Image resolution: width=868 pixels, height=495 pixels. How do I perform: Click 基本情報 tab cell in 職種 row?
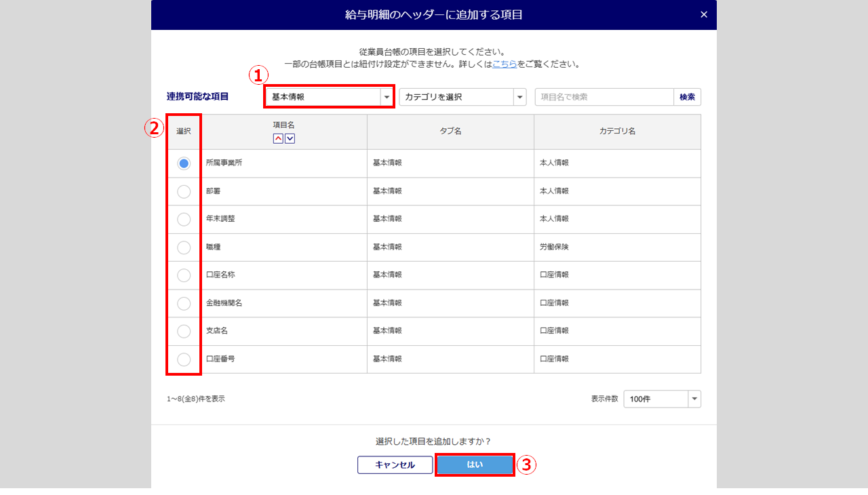click(450, 248)
